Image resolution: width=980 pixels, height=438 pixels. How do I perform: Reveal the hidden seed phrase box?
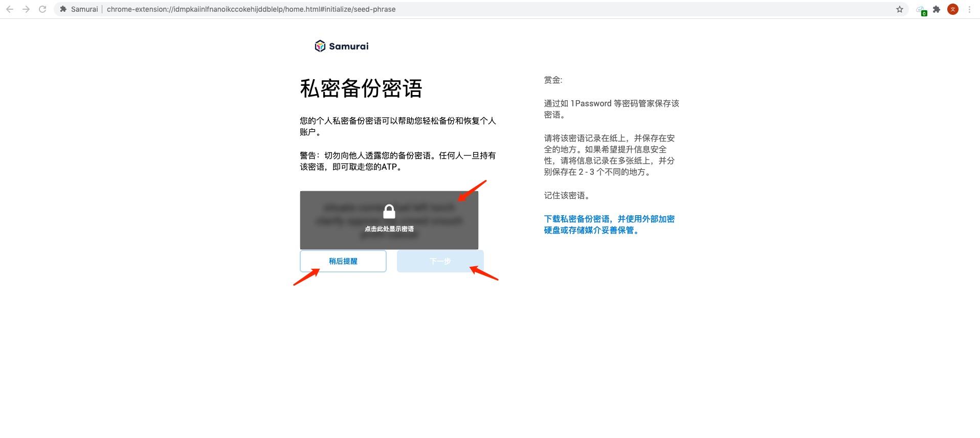point(389,220)
